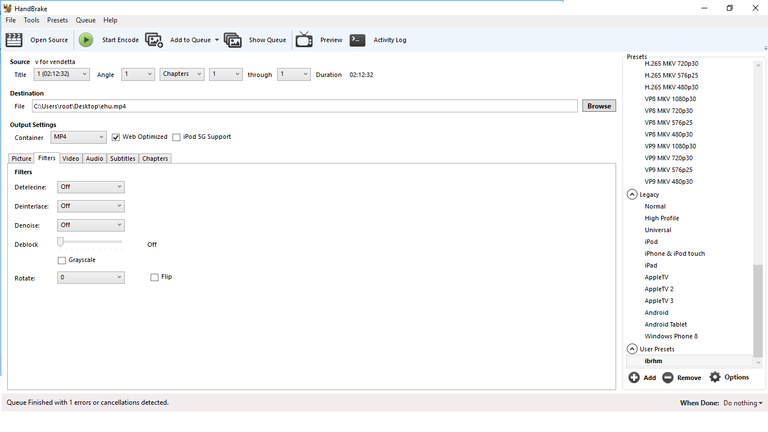Select the Universal preset
The width and height of the screenshot is (768, 432).
point(658,230)
